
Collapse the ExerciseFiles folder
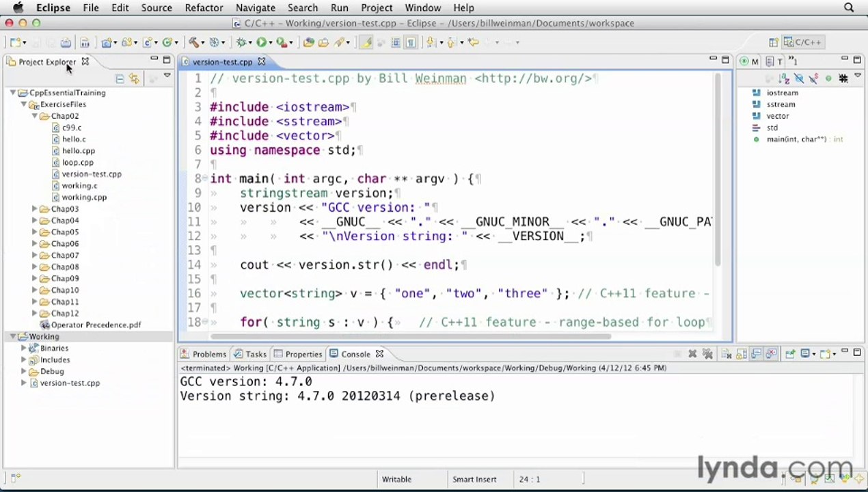pyautogui.click(x=23, y=105)
